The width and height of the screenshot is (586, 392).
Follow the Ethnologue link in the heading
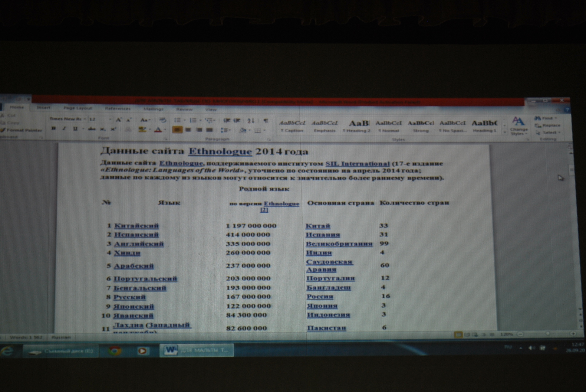[x=220, y=151]
